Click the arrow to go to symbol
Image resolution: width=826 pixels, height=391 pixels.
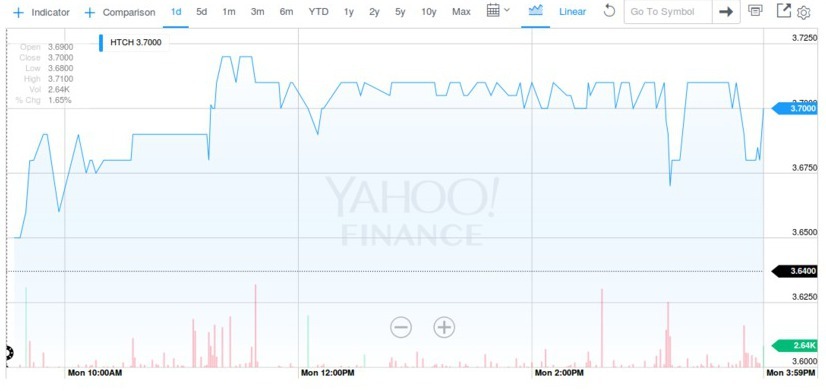point(726,12)
